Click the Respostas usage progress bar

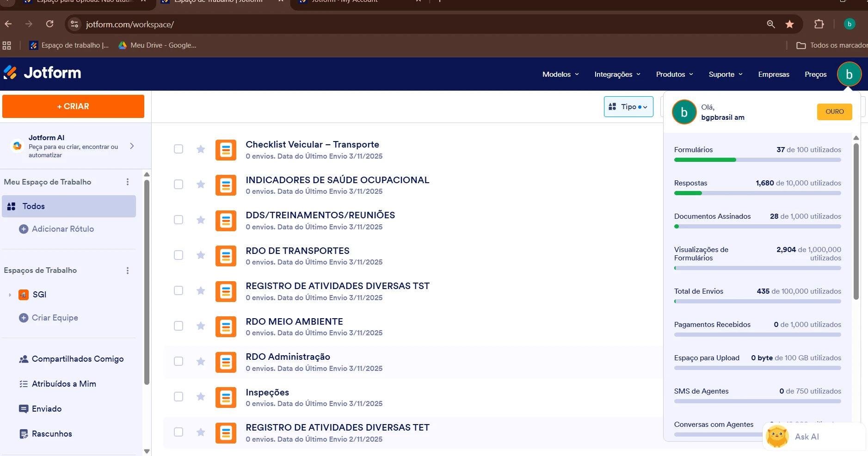click(757, 193)
